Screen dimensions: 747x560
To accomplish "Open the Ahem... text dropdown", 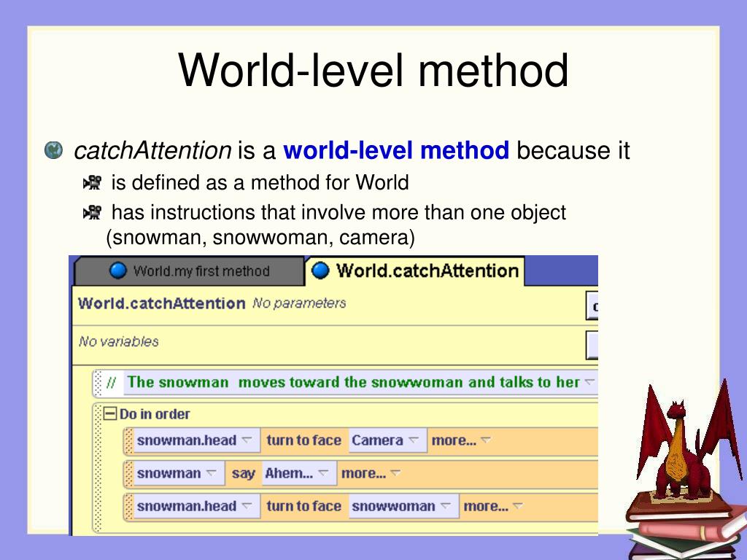I will pos(323,472).
